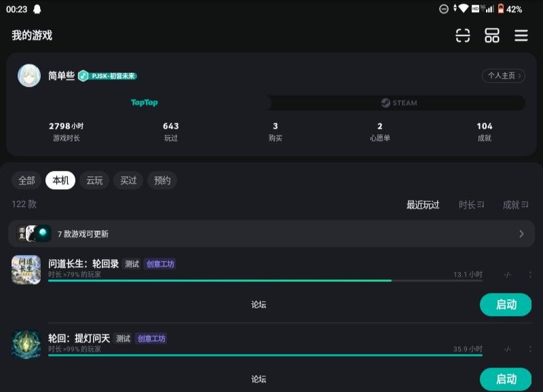
Task: Tap 轮回：提灯问天 playtime progress bar
Action: (265, 355)
